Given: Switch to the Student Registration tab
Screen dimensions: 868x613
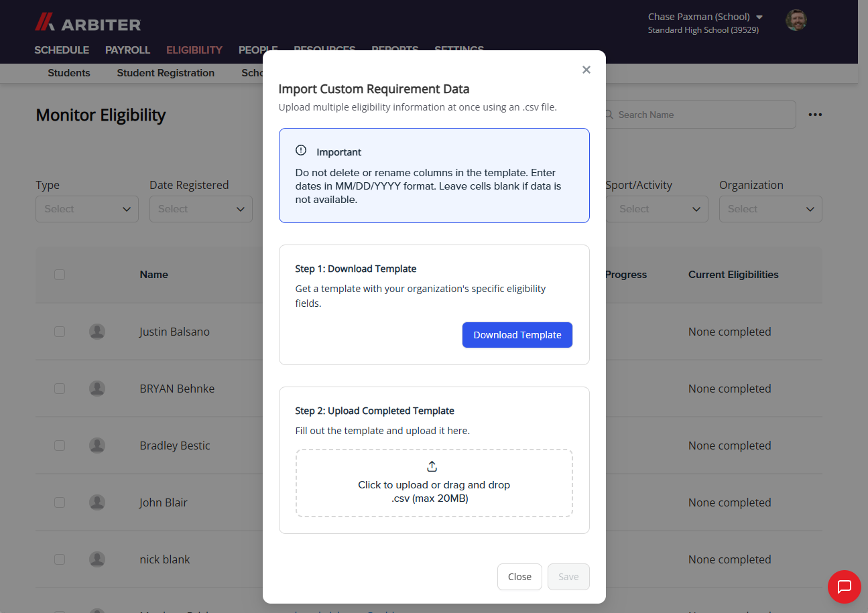Looking at the screenshot, I should point(166,73).
